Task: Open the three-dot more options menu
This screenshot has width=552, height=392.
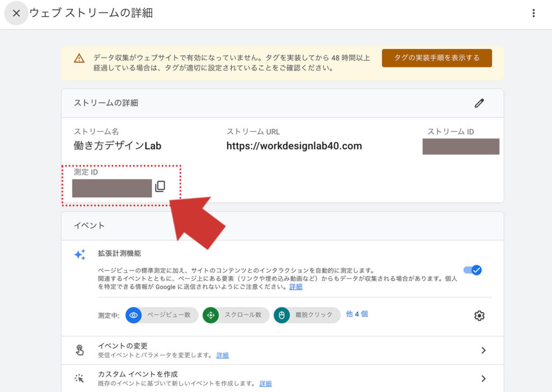Action: pos(534,13)
